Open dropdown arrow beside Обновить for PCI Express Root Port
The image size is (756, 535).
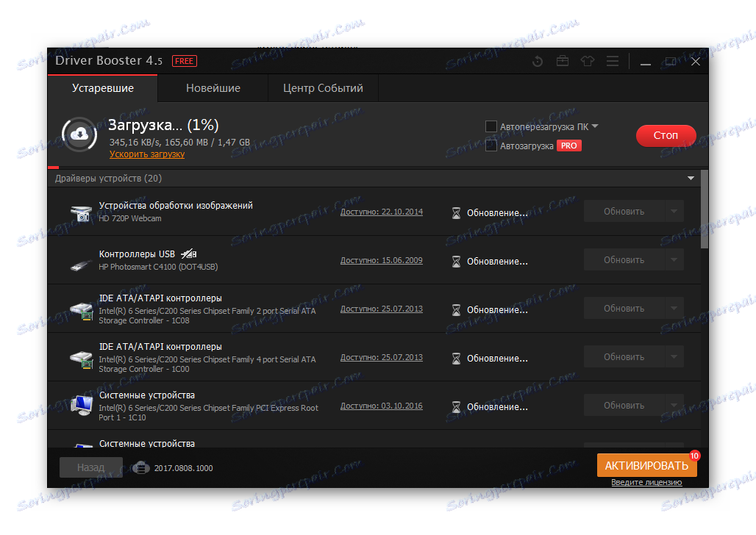pos(674,406)
